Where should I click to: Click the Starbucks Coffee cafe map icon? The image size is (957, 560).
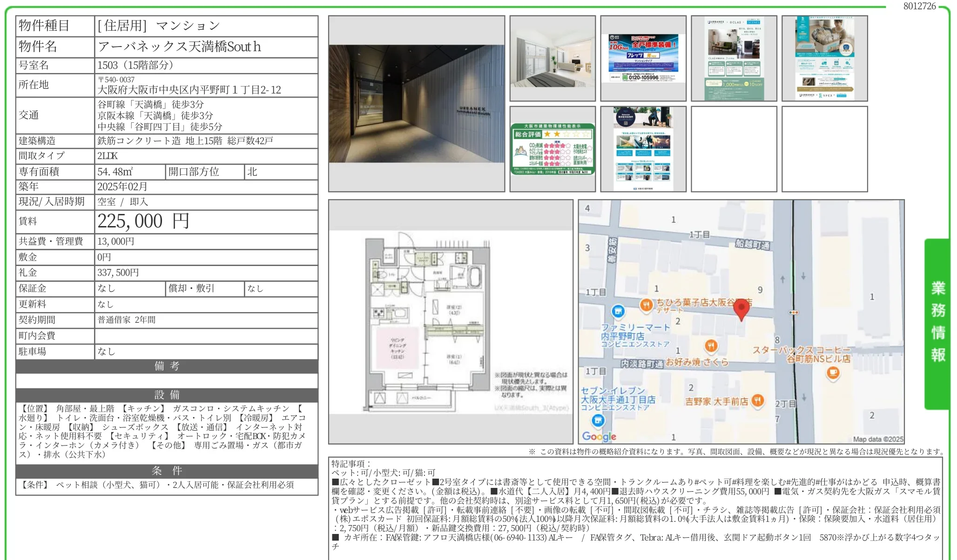pyautogui.click(x=833, y=373)
